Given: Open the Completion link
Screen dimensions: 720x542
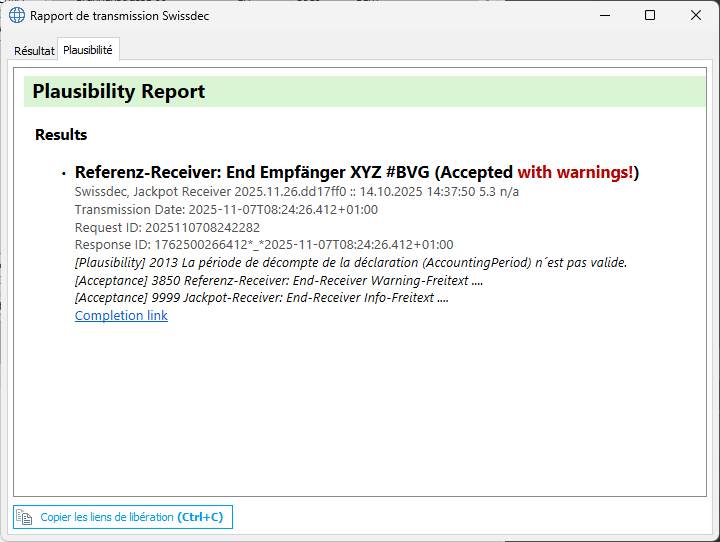Looking at the screenshot, I should [121, 316].
